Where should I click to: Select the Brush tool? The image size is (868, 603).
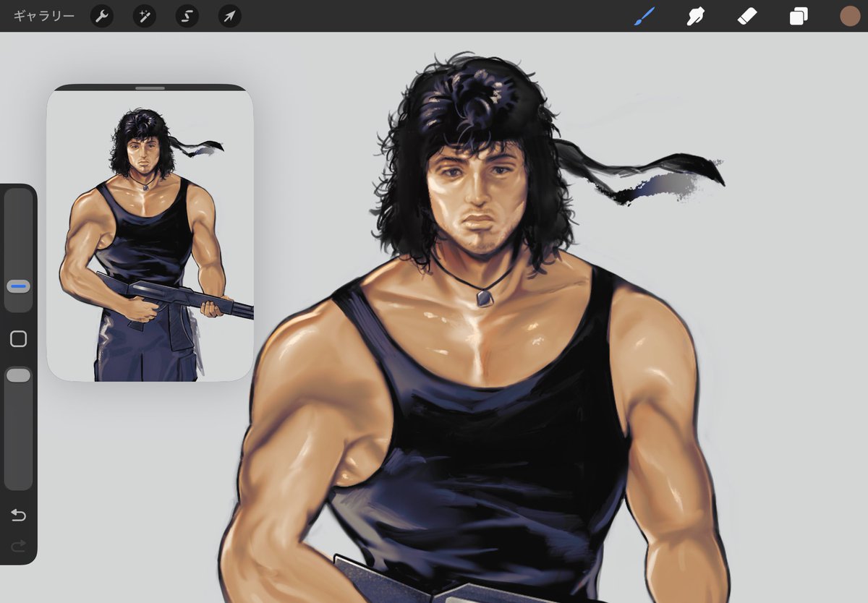[644, 16]
